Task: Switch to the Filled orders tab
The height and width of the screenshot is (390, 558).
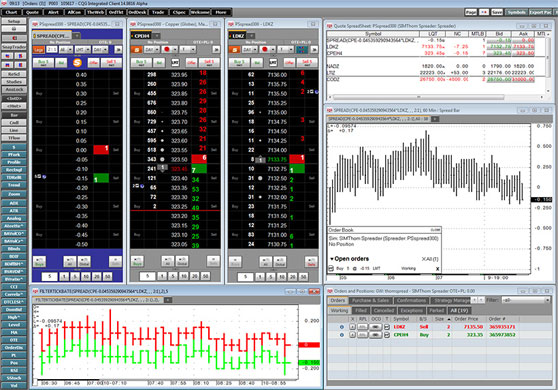Action: (360, 310)
